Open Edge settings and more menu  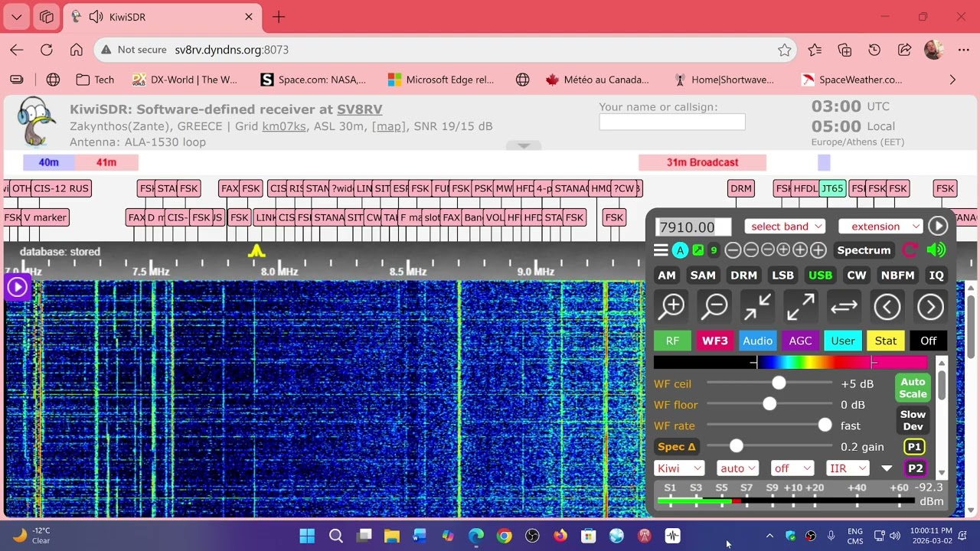coord(963,50)
